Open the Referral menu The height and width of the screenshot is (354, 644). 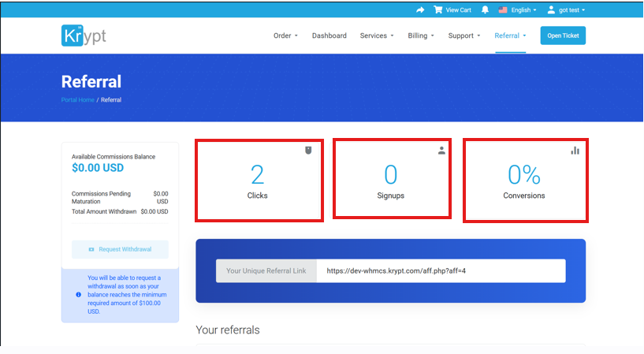click(510, 35)
